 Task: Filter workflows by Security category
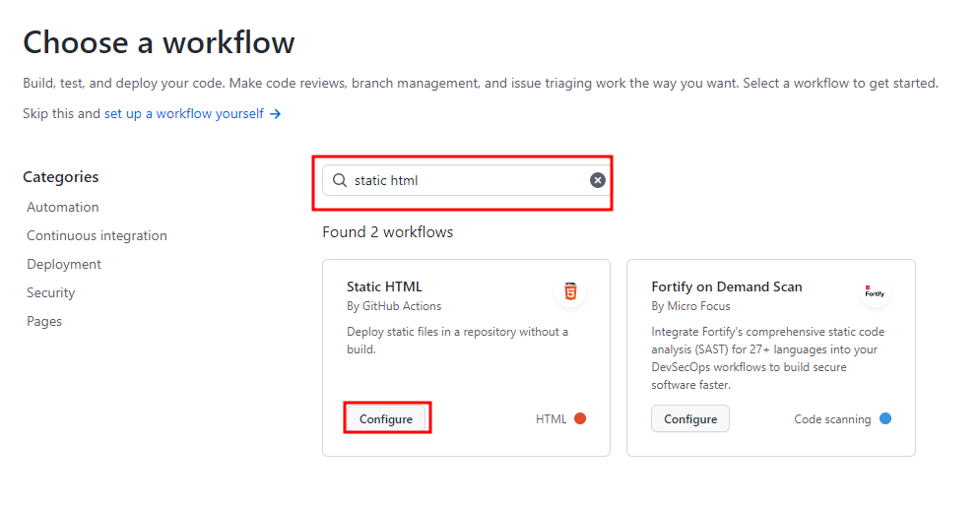pos(51,292)
